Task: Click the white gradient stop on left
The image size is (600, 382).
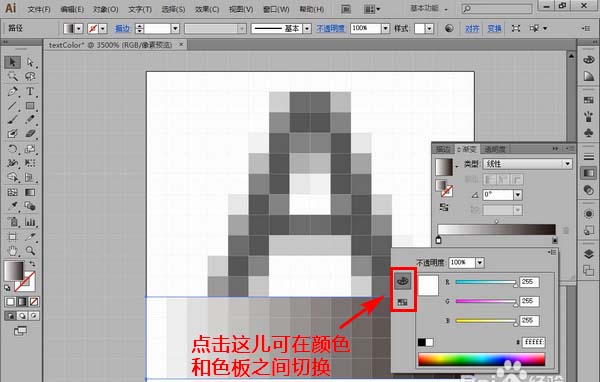Action: pyautogui.click(x=439, y=240)
